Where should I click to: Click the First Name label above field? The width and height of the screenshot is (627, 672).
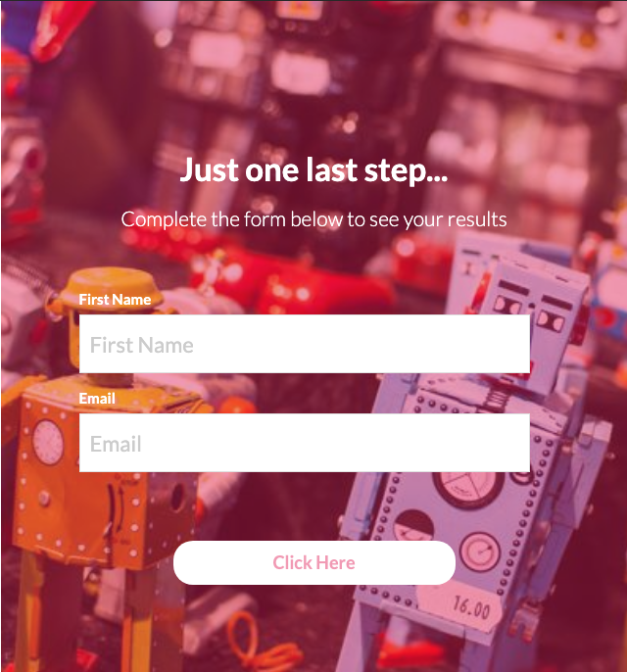coord(115,299)
